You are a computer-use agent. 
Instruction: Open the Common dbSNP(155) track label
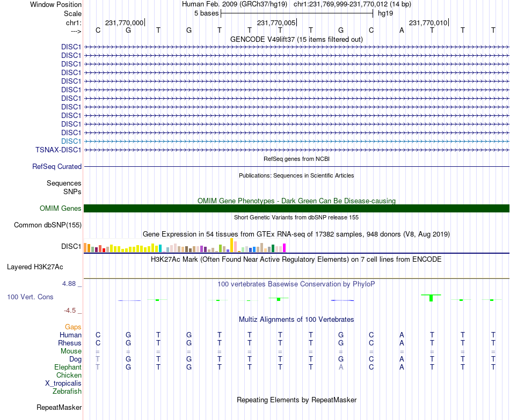48,225
